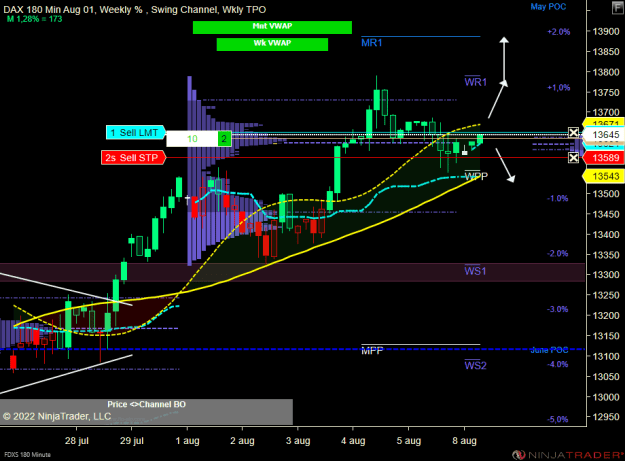Click the '+1,0%' weekly percent label
Screen dimensions: 625x461
pyautogui.click(x=559, y=87)
